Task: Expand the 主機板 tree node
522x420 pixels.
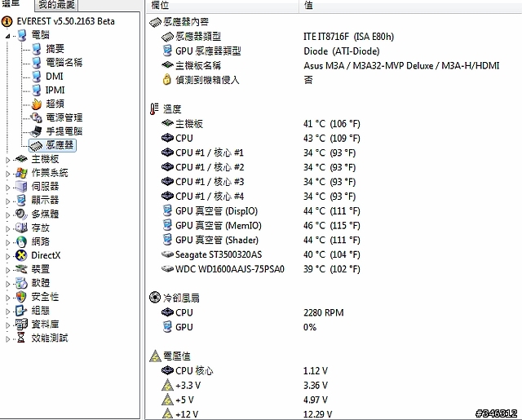Action: pyautogui.click(x=8, y=160)
